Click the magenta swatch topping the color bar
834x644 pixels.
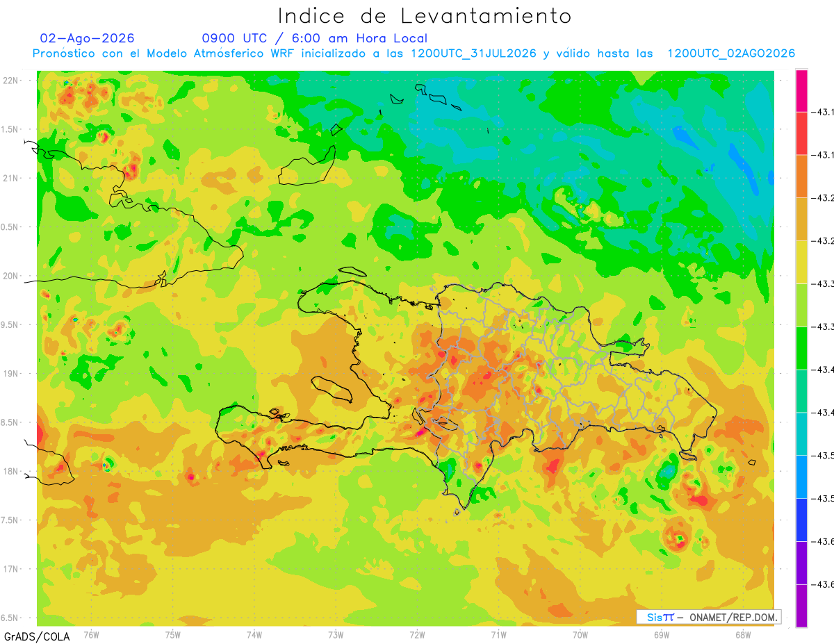pyautogui.click(x=801, y=90)
